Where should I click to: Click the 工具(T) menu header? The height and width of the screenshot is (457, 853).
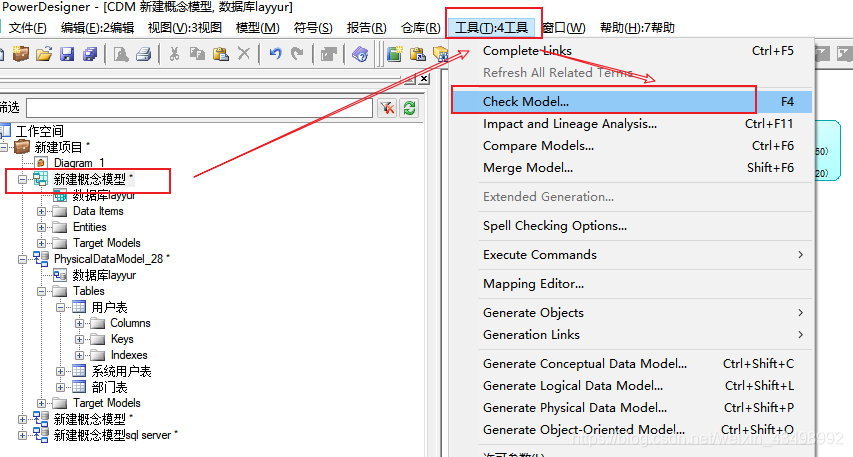[491, 27]
